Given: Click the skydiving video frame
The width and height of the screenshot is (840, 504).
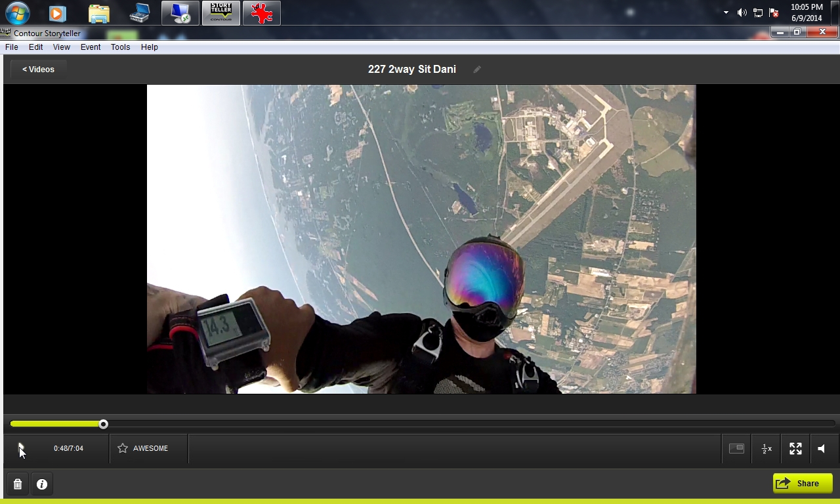Looking at the screenshot, I should (x=421, y=239).
